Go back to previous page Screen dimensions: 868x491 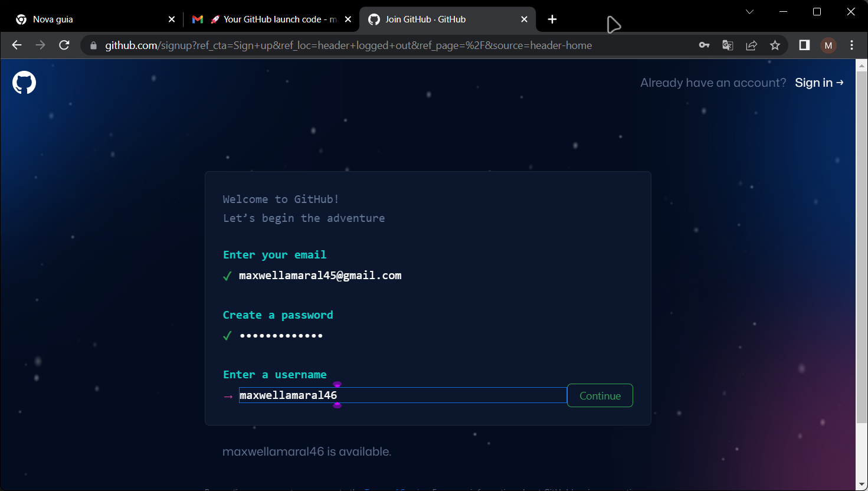pos(17,45)
